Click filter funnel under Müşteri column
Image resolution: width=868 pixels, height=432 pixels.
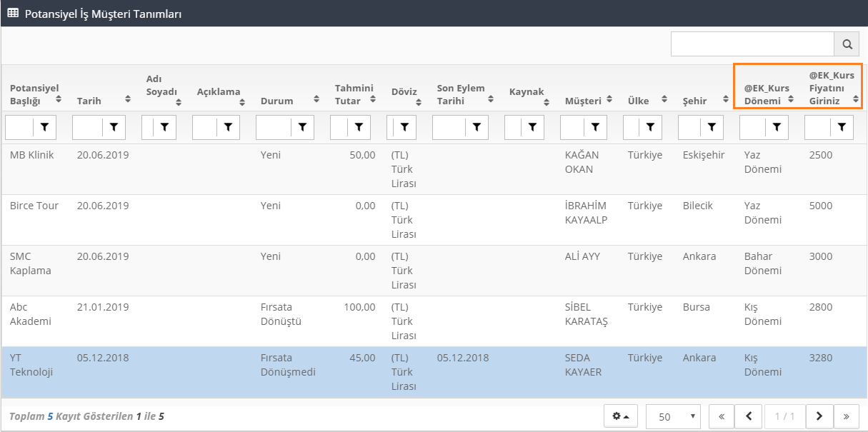click(x=594, y=127)
